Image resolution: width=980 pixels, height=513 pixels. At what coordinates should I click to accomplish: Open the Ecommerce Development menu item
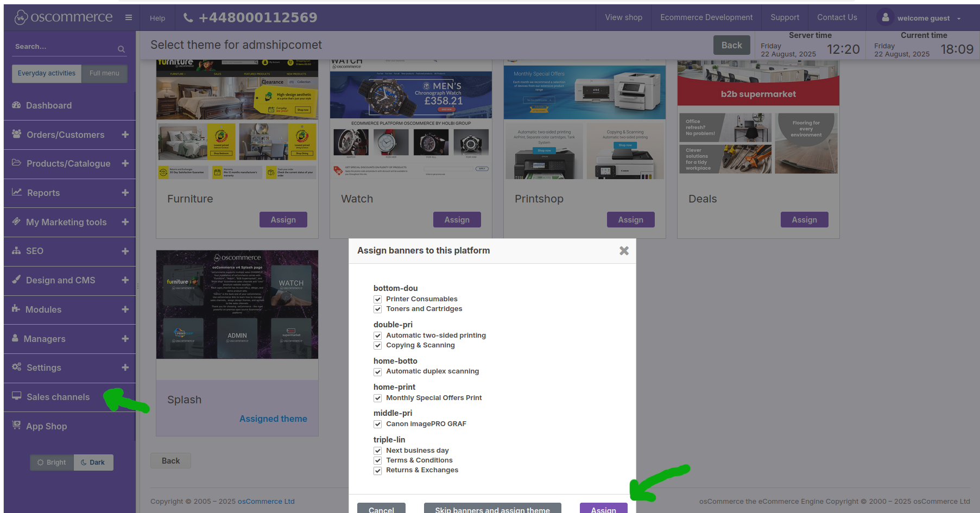(x=706, y=17)
